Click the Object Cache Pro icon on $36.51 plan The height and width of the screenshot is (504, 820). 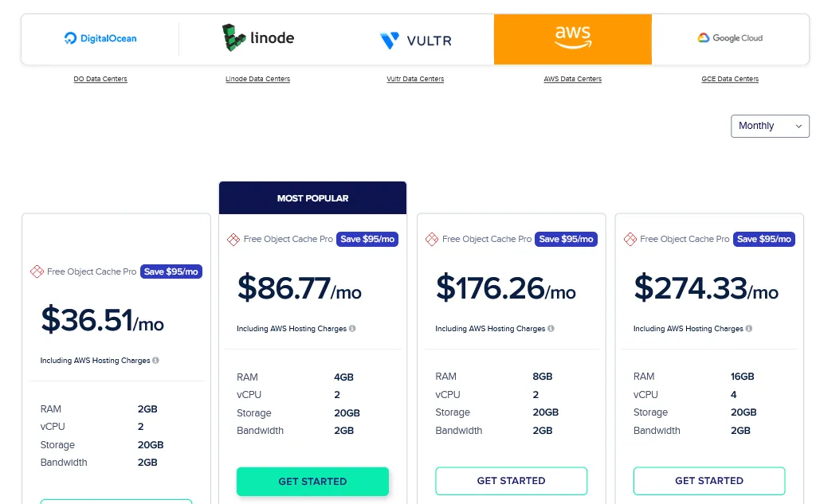pos(37,272)
